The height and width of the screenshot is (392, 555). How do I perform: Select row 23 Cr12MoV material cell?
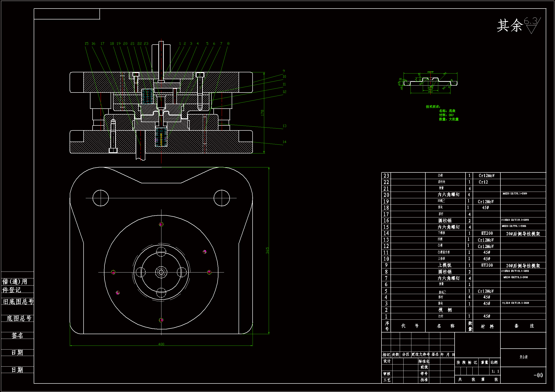(486, 175)
